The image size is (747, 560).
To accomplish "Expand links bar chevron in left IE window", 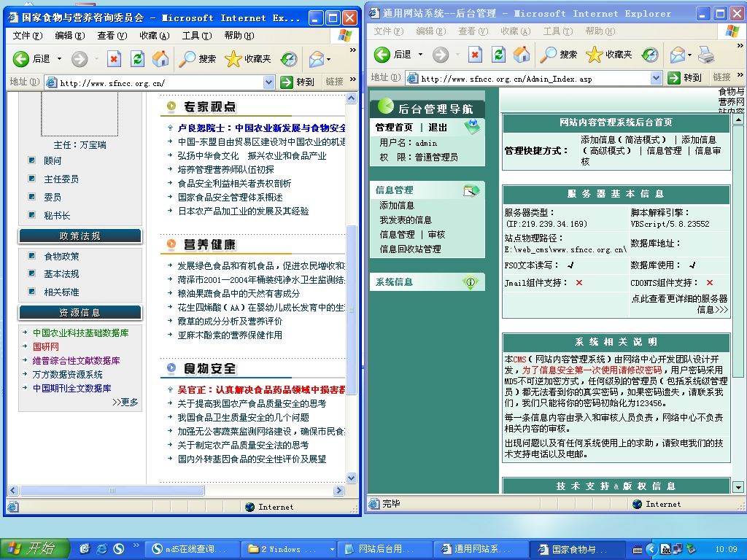I will tap(352, 79).
